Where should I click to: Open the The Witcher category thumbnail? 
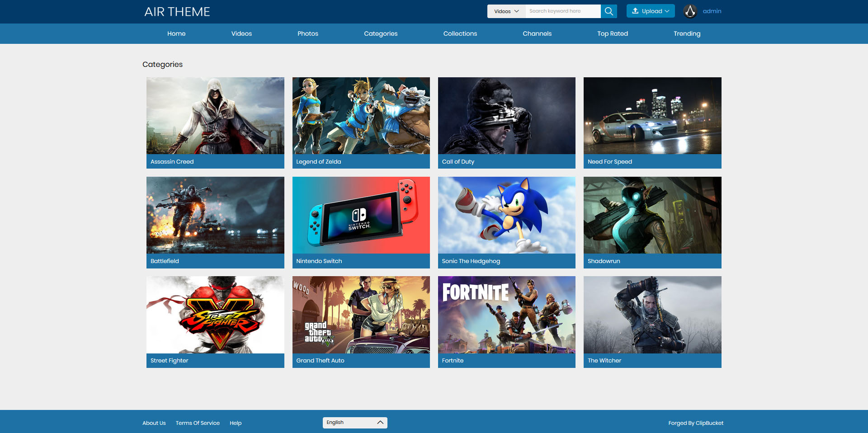652,315
